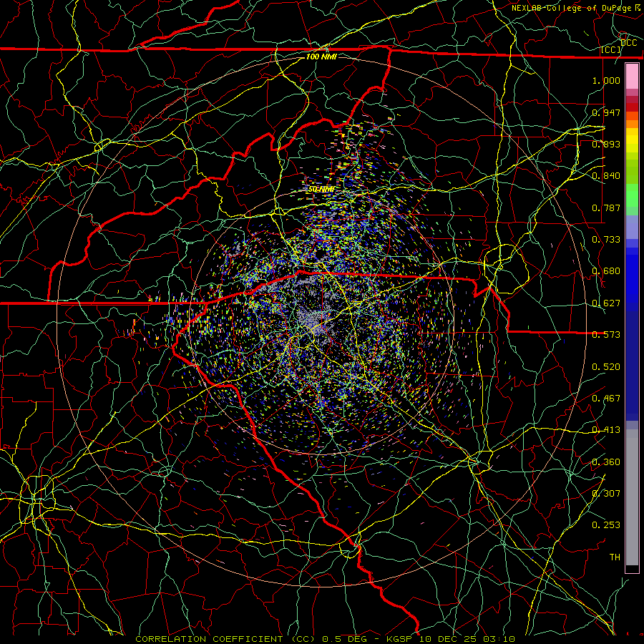Select the 0.947 scale value
This screenshot has height=644, width=644.
click(x=606, y=112)
